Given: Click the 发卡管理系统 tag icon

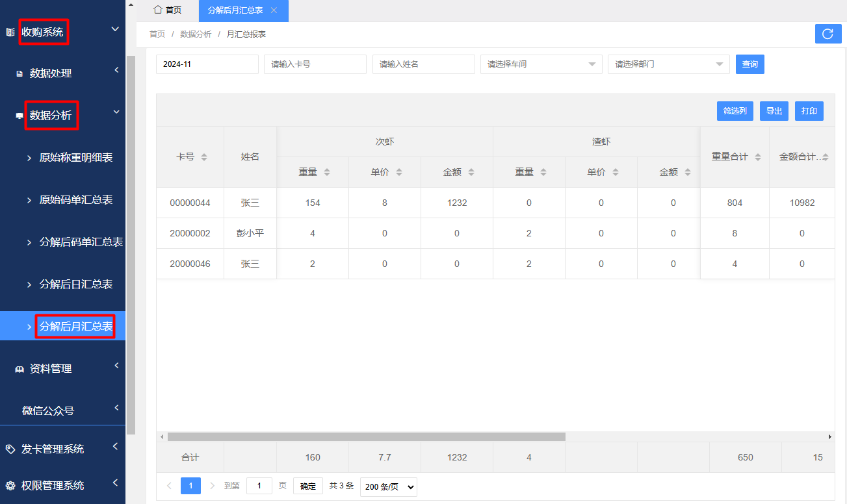Looking at the screenshot, I should click(10, 449).
